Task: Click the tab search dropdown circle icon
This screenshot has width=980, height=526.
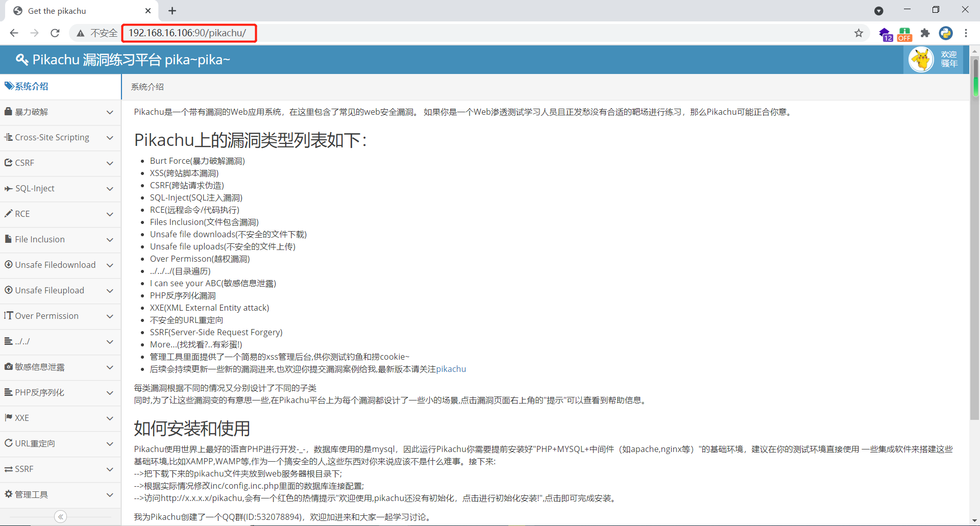Action: click(878, 11)
